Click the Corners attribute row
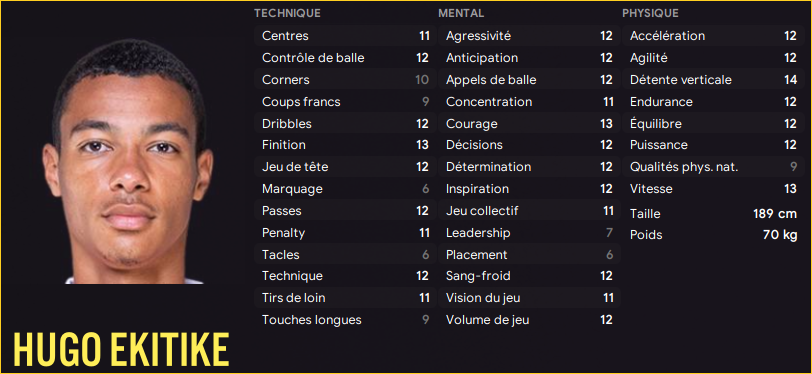The image size is (812, 374). click(x=345, y=80)
